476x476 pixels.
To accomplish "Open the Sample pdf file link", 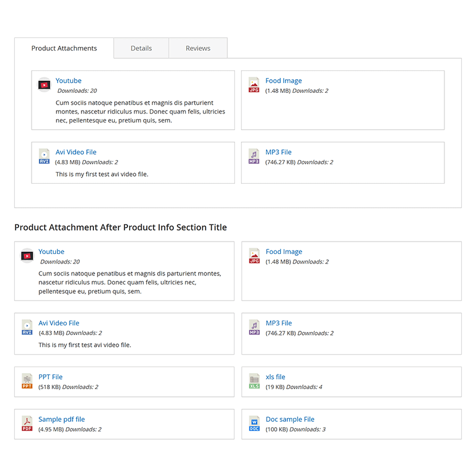I will click(62, 419).
